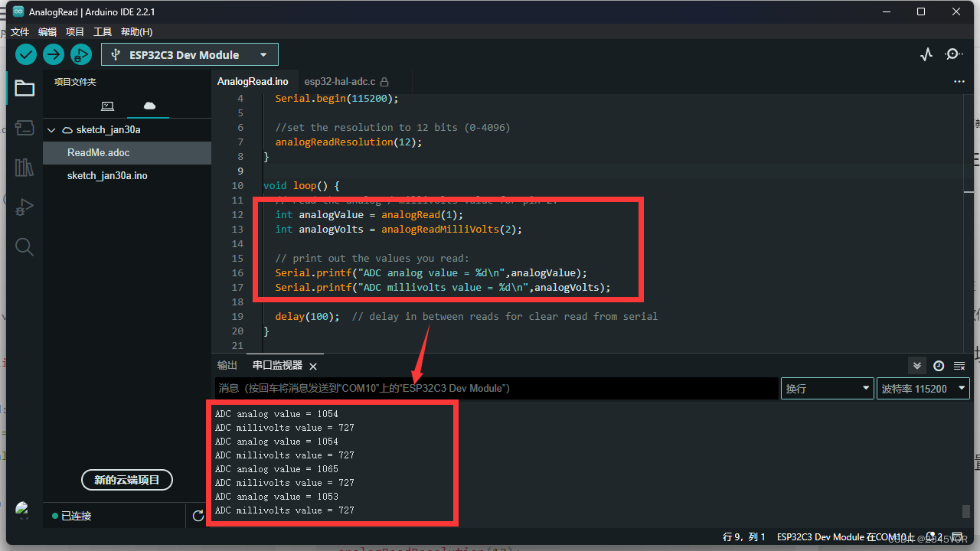Open board selector ESP32C3 Dev Module dropdown
The height and width of the screenshot is (551, 980).
tap(190, 55)
